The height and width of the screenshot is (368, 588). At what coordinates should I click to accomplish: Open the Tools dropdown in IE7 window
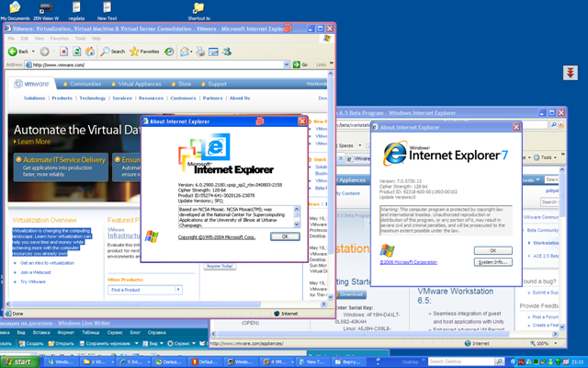(x=545, y=157)
